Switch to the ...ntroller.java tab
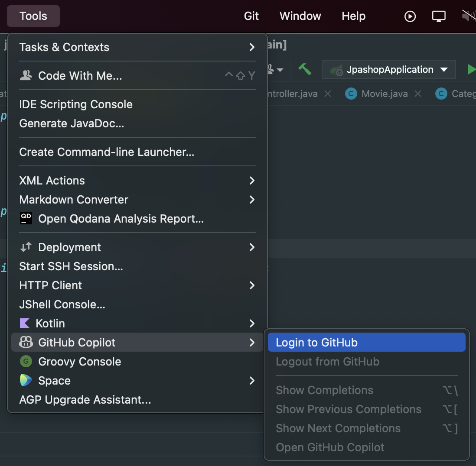This screenshot has width=476, height=466. (x=293, y=94)
